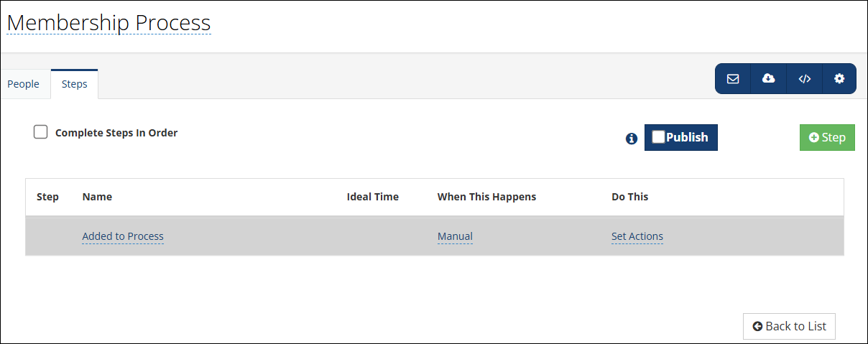This screenshot has height=344, width=868.
Task: Open the embed code icon
Action: pos(804,79)
